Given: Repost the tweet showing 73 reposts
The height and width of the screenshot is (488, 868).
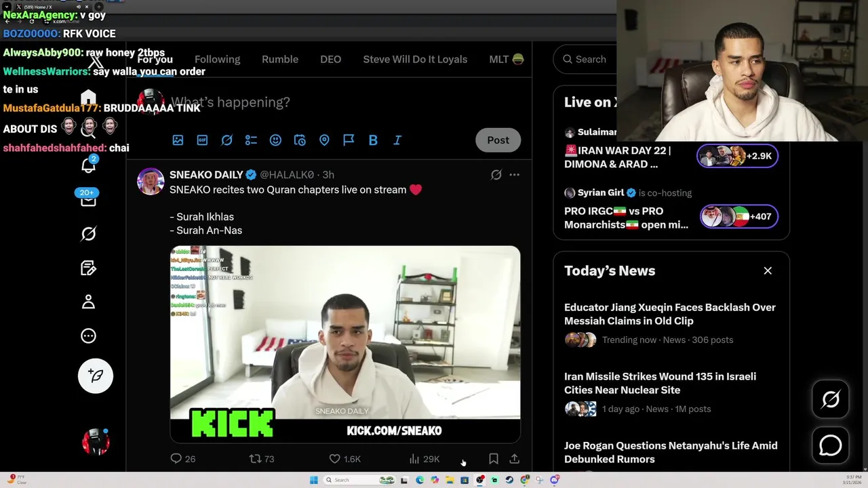Looking at the screenshot, I should pos(262,459).
